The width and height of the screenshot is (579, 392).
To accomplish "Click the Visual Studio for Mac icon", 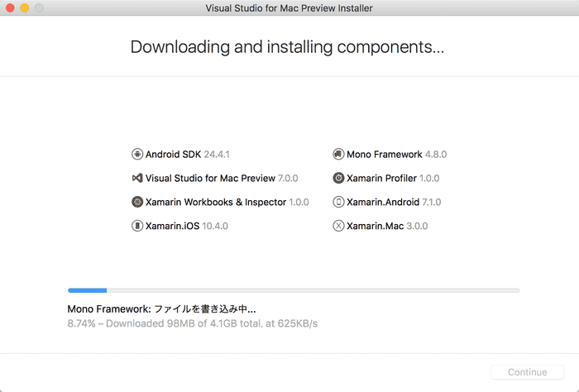I will point(137,178).
